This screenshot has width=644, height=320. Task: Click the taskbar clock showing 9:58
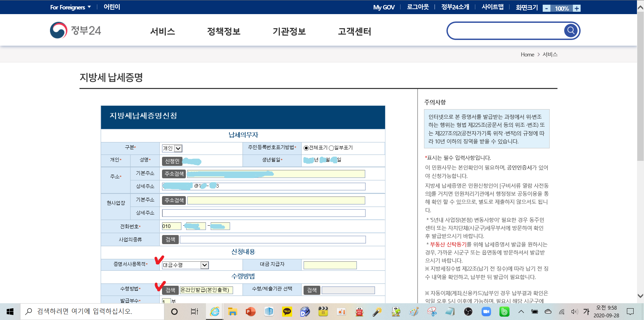tap(606, 312)
